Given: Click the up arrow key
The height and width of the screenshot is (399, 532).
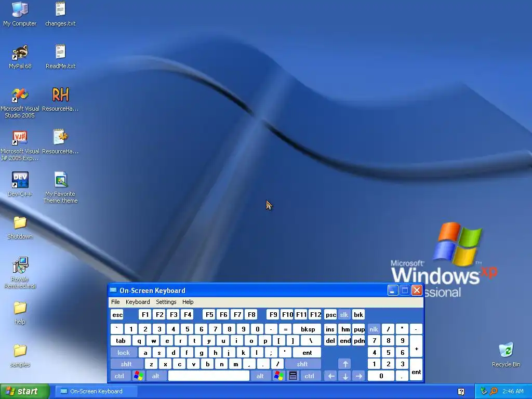Looking at the screenshot, I should 345,364.
